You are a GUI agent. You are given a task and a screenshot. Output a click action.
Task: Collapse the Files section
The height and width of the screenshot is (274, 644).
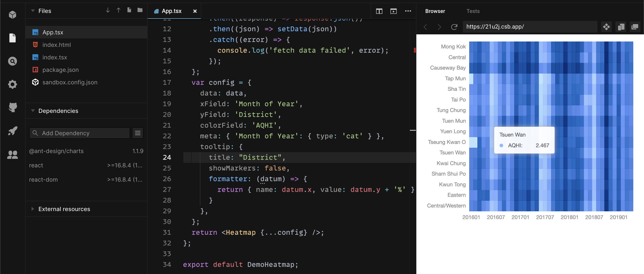pyautogui.click(x=32, y=11)
